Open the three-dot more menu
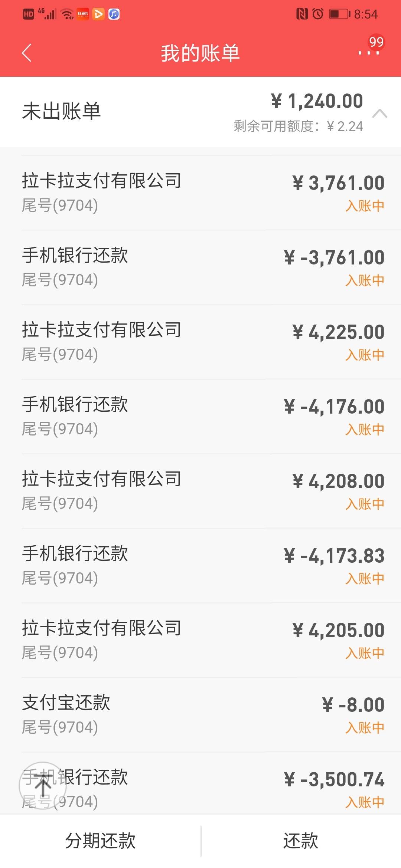The image size is (401, 868). pyautogui.click(x=368, y=53)
